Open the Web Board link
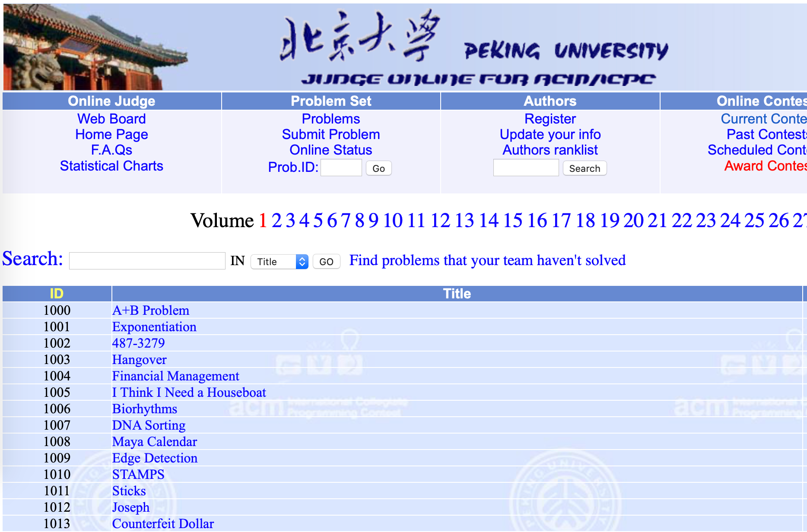Image resolution: width=807 pixels, height=532 pixels. [111, 119]
